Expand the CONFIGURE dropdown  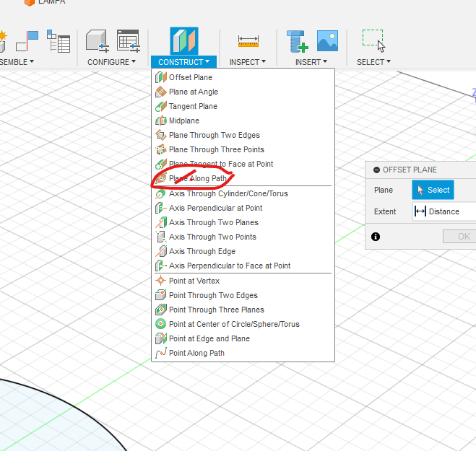click(x=112, y=62)
